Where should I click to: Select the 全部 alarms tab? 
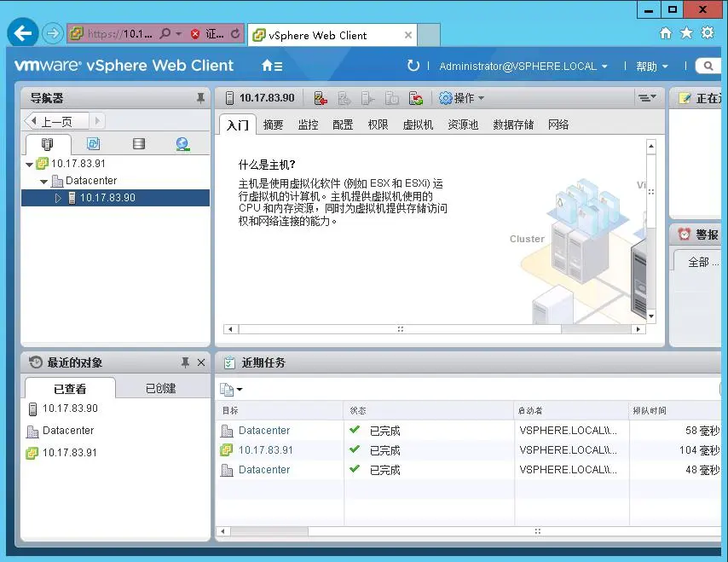[698, 262]
